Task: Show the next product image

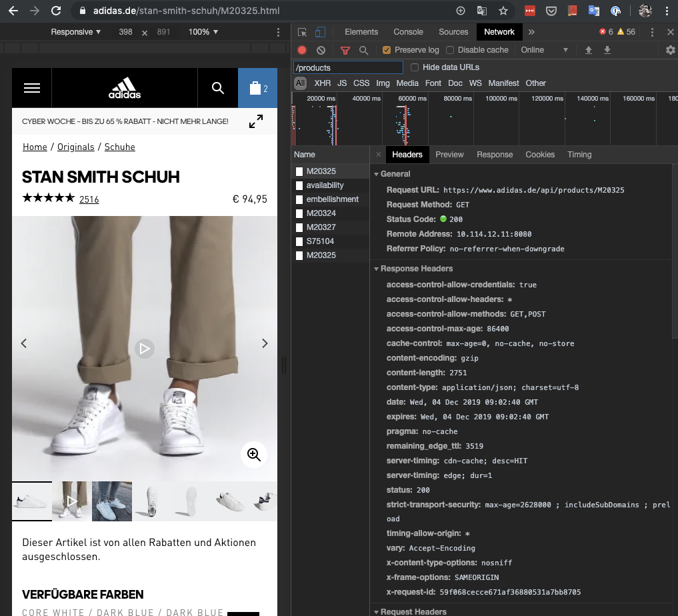Action: tap(265, 343)
